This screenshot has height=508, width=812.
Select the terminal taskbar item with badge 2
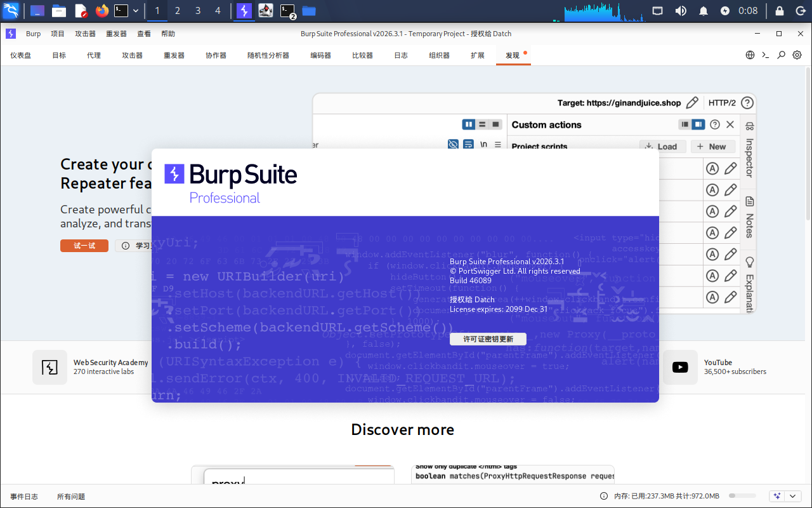[x=288, y=10]
